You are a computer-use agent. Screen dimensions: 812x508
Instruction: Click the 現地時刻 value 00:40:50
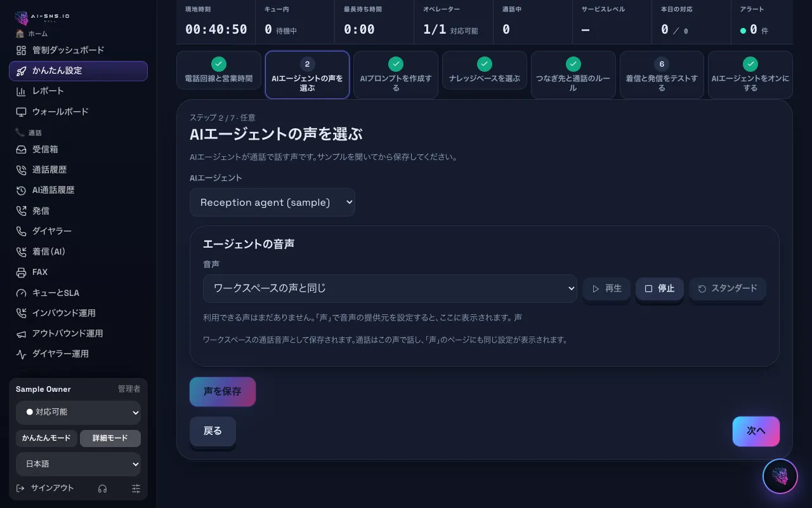216,29
